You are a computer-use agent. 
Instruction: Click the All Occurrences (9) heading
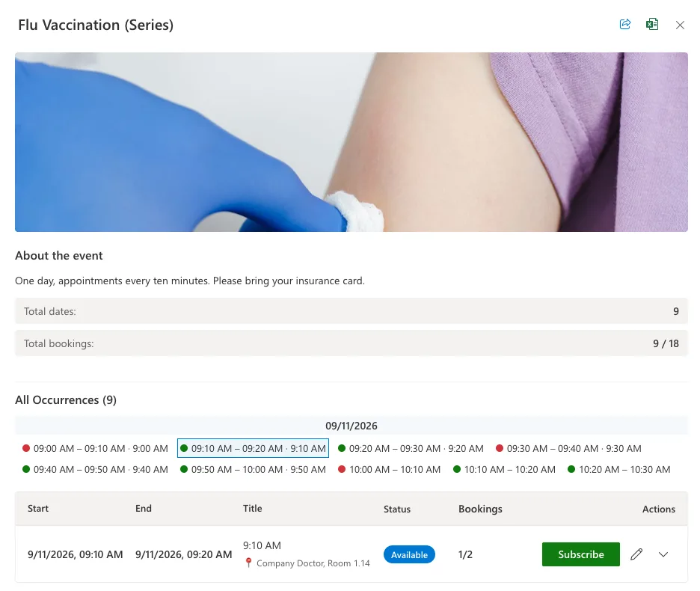pos(66,399)
